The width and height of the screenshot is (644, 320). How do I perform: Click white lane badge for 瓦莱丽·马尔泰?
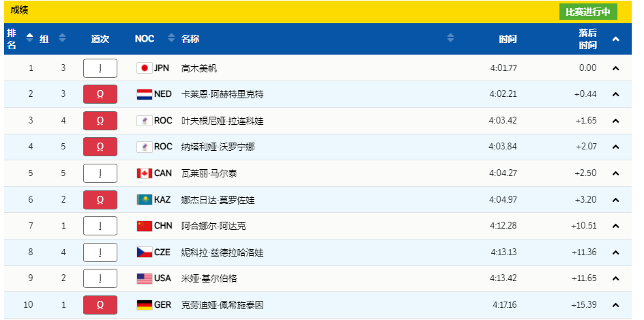tap(100, 173)
